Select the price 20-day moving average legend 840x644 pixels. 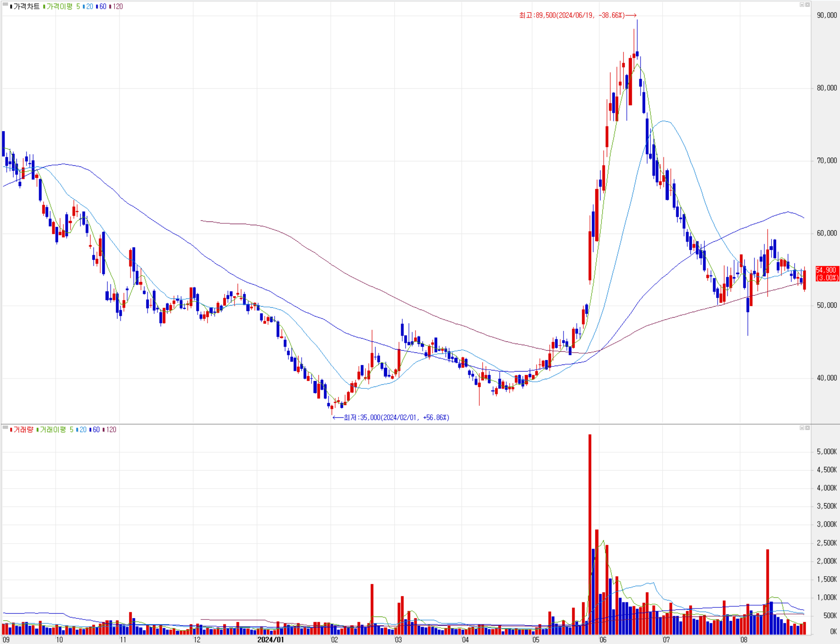coord(89,7)
